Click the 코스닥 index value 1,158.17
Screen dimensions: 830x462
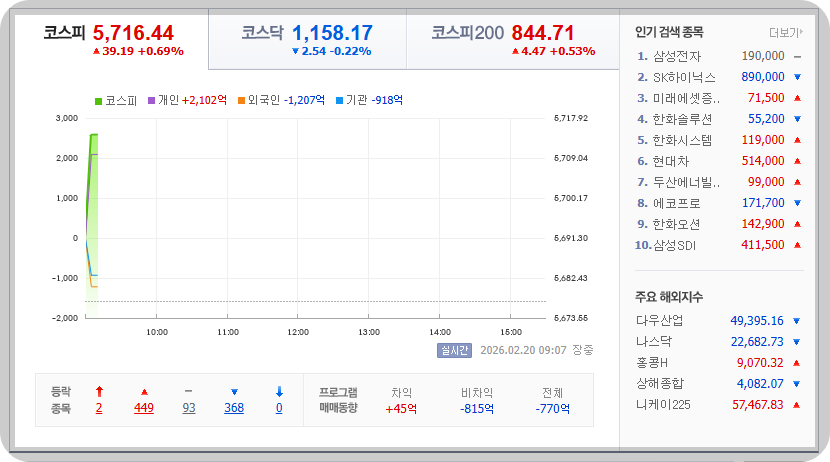coord(332,33)
